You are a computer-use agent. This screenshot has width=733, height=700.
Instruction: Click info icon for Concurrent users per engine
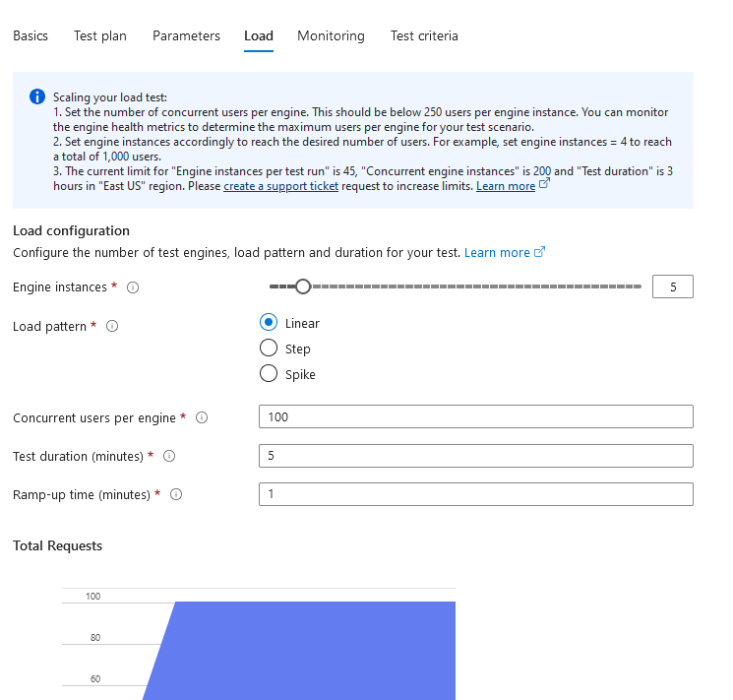tap(202, 417)
